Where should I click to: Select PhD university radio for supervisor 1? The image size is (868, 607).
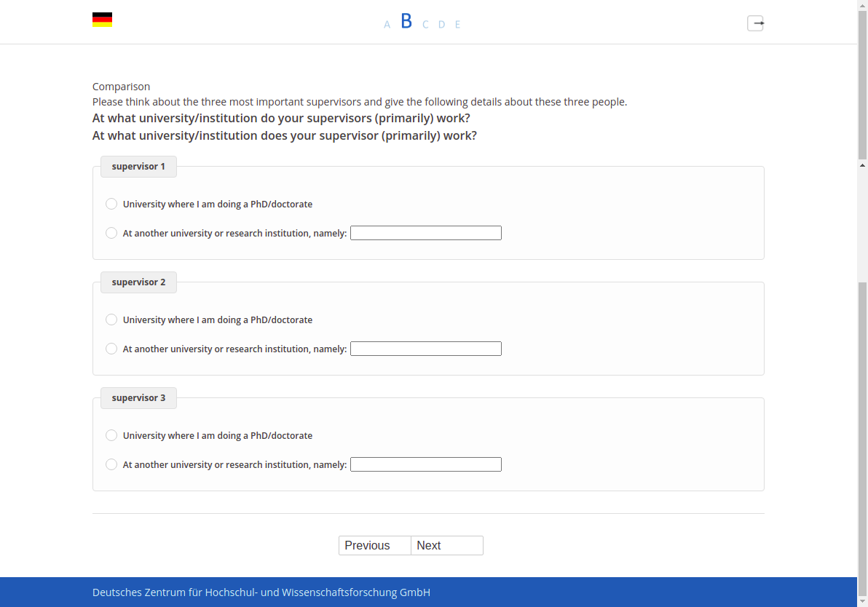click(111, 205)
